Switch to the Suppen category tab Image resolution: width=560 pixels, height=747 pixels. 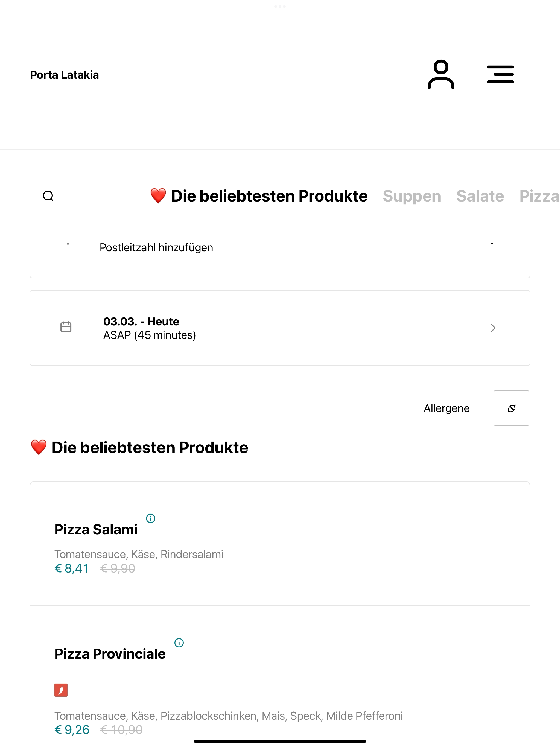(412, 196)
